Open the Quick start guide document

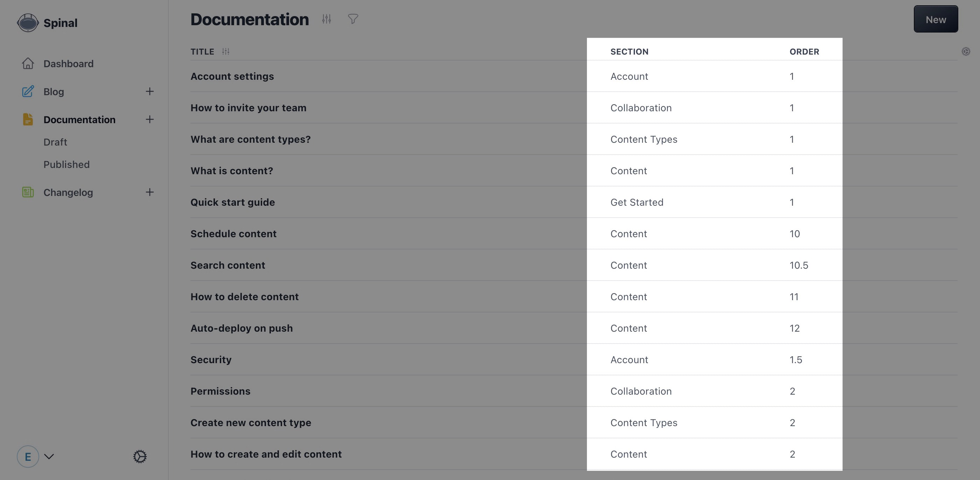(232, 202)
